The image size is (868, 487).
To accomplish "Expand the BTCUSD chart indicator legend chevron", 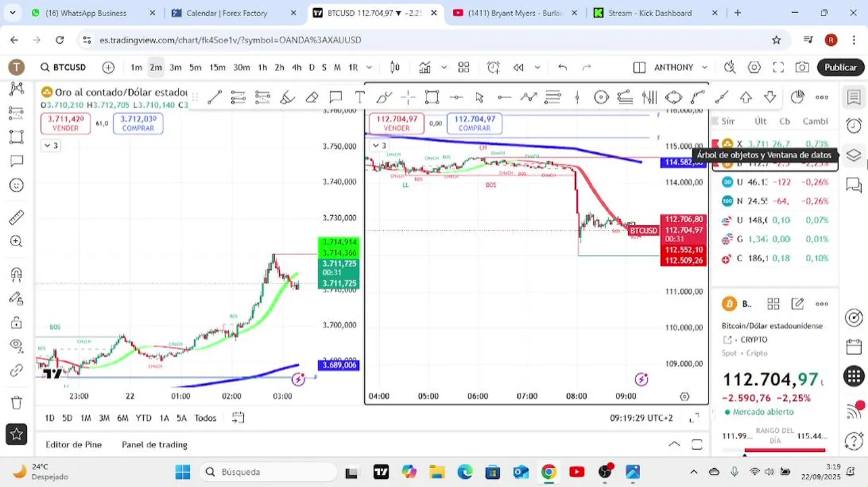I will point(380,145).
